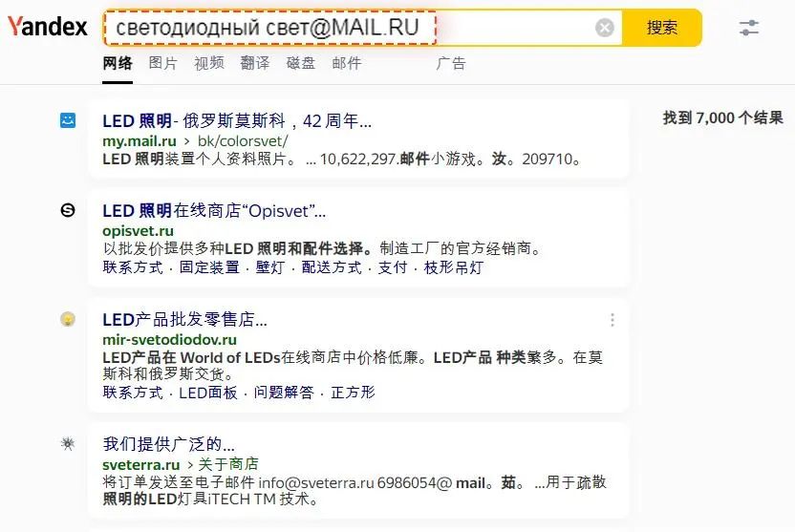Open the 枝形吊灯 sitelink
Viewport: 795px width, 532px height.
pyautogui.click(x=454, y=267)
